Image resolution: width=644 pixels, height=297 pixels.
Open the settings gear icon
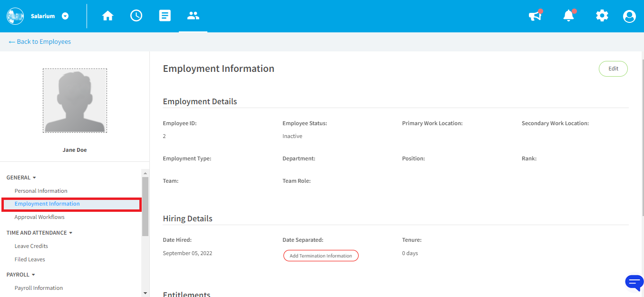602,16
